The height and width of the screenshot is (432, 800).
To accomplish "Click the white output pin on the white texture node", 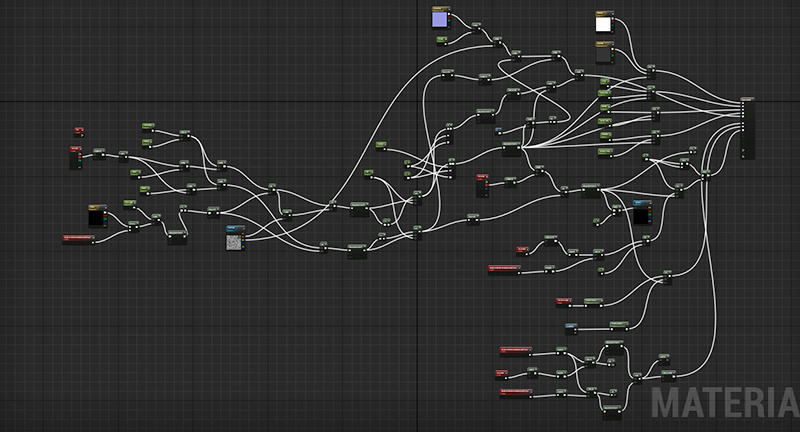I will click(612, 19).
